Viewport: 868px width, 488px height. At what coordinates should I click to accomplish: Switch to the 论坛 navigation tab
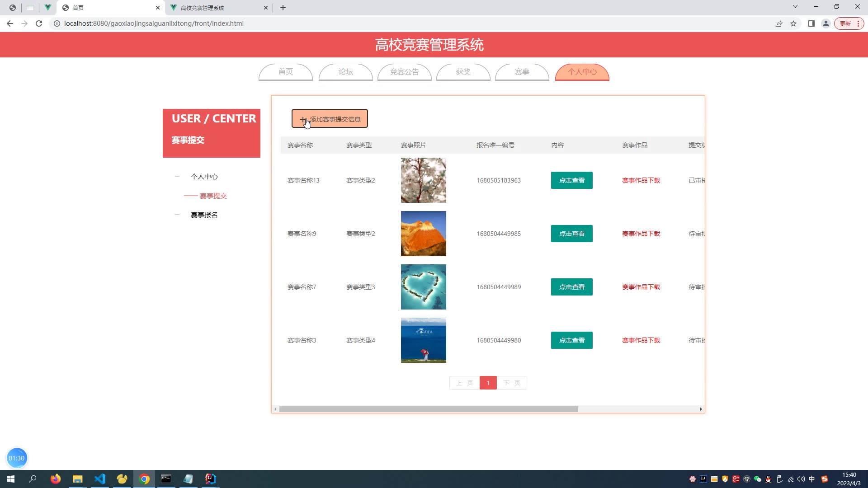345,72
